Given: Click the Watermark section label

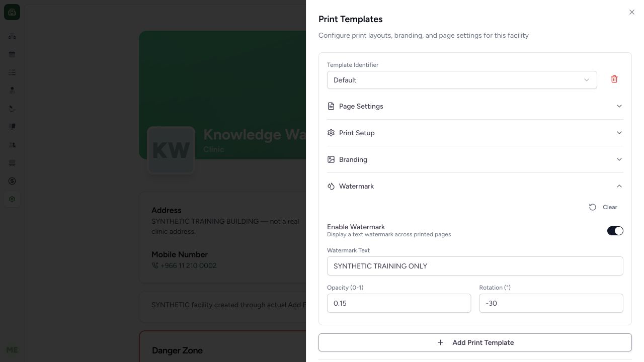Looking at the screenshot, I should pyautogui.click(x=356, y=186).
